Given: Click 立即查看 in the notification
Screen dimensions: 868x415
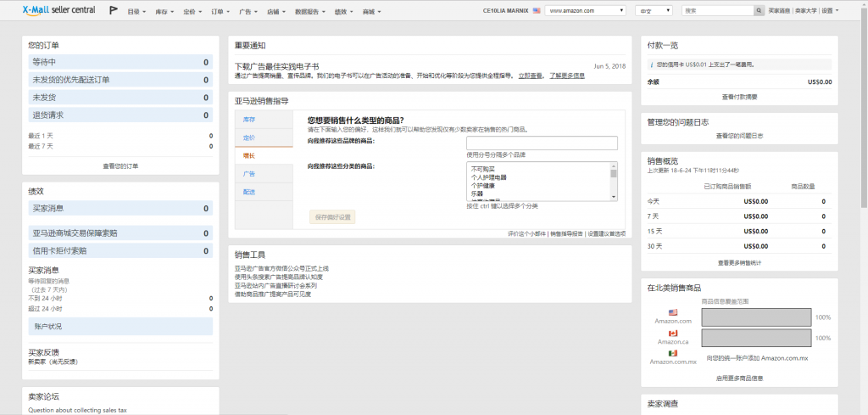Looking at the screenshot, I should pyautogui.click(x=531, y=76).
